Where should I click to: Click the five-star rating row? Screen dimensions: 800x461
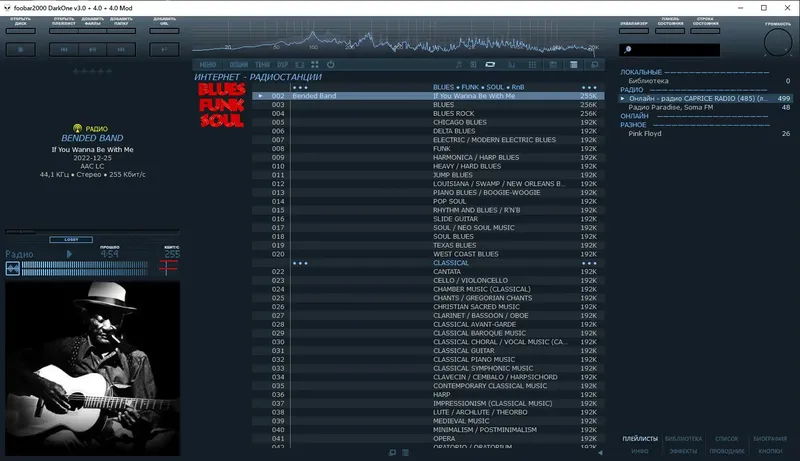point(92,72)
